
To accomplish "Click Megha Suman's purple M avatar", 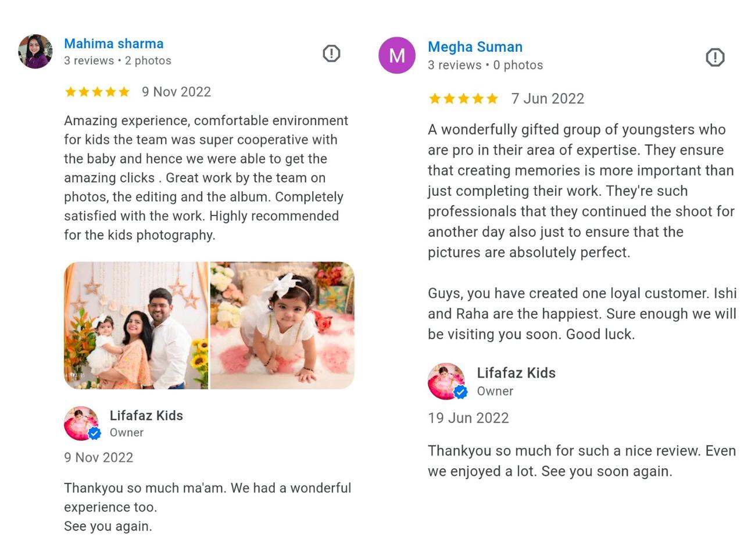I will pos(397,55).
